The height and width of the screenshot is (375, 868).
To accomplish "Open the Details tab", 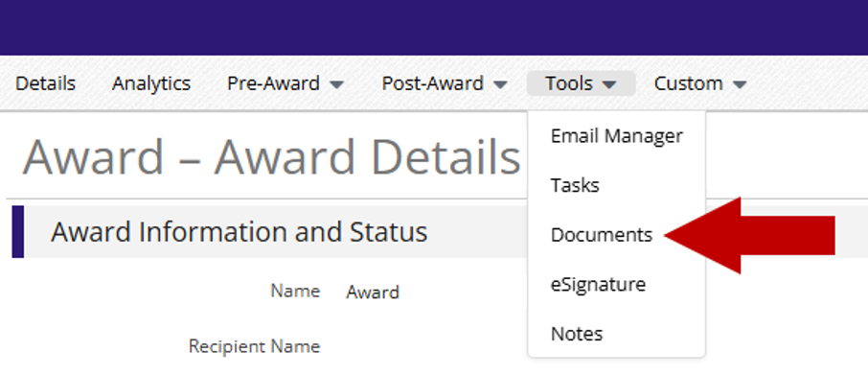I will [x=45, y=83].
